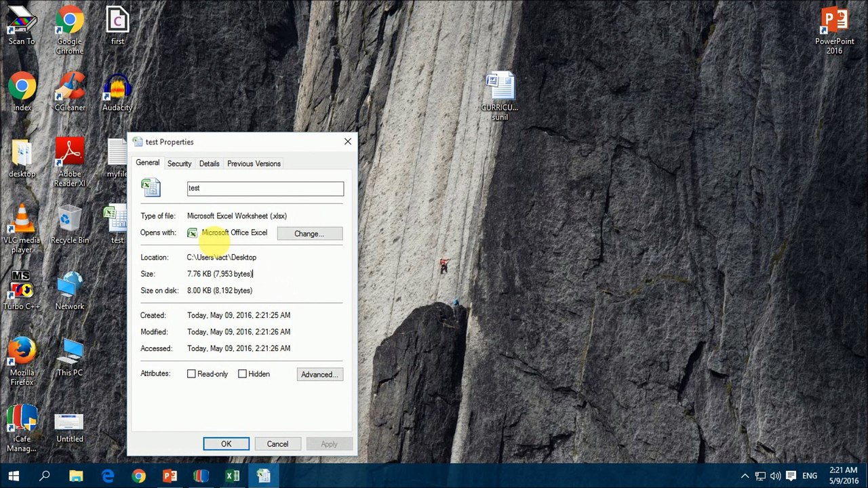
Task: Select the 'first' file on the desktop
Action: (x=117, y=26)
